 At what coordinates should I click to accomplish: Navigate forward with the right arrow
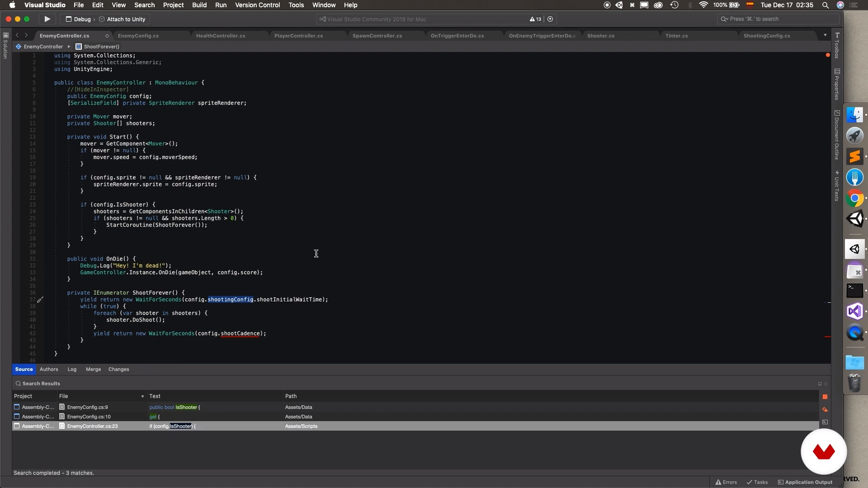pos(26,35)
